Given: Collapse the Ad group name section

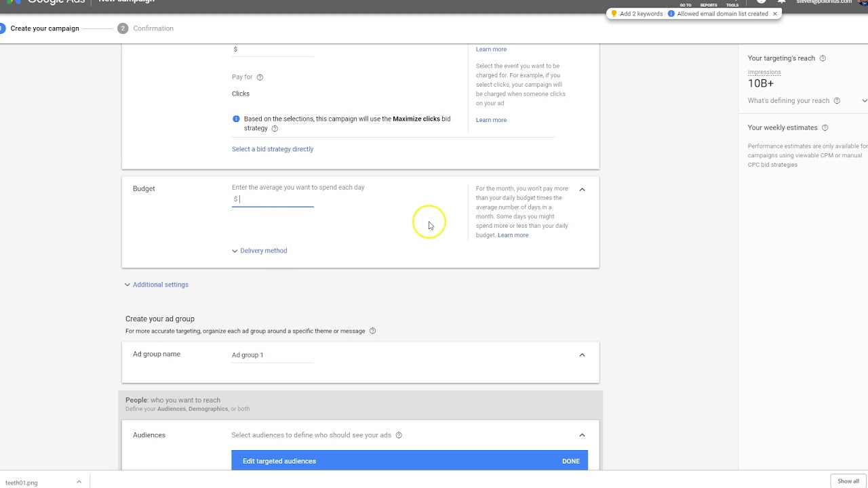Looking at the screenshot, I should (582, 355).
